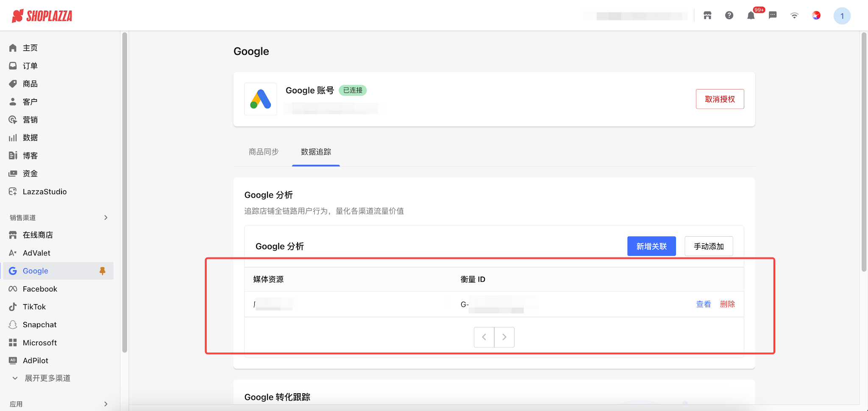Viewport: 868px width, 411px height.
Task: Click the Shoplazza logo
Action: pyautogui.click(x=42, y=16)
